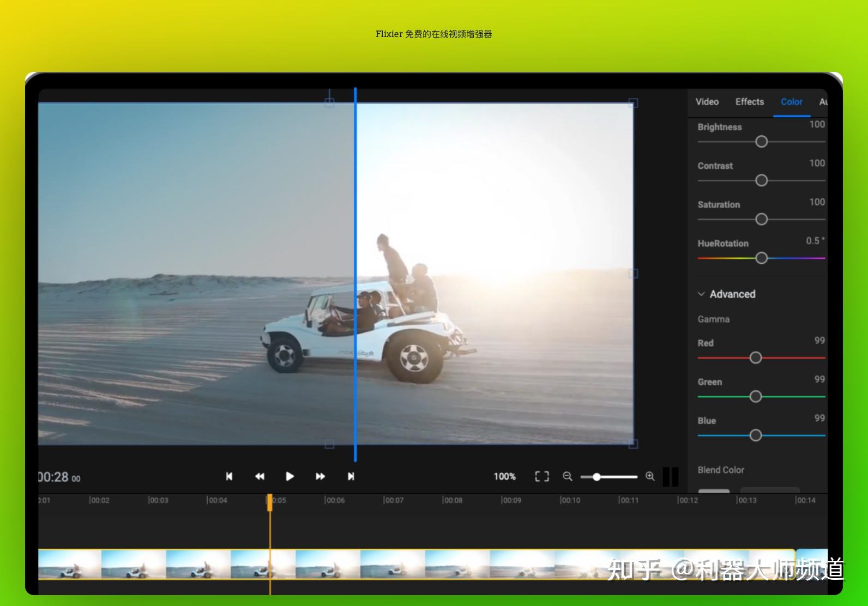Zoom in the timeline with the plus magnifier

pos(650,476)
